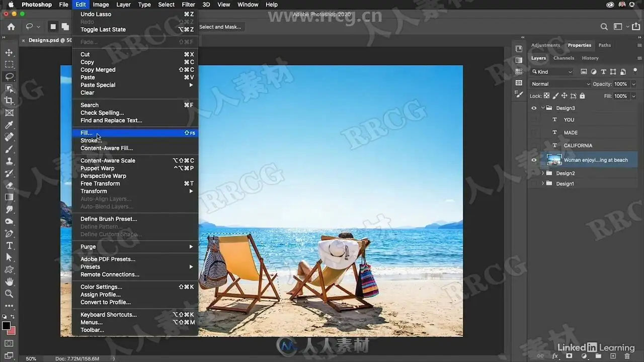Viewport: 644px width, 362px height.
Task: Select the Rectangular Marquee tool
Action: (9, 64)
